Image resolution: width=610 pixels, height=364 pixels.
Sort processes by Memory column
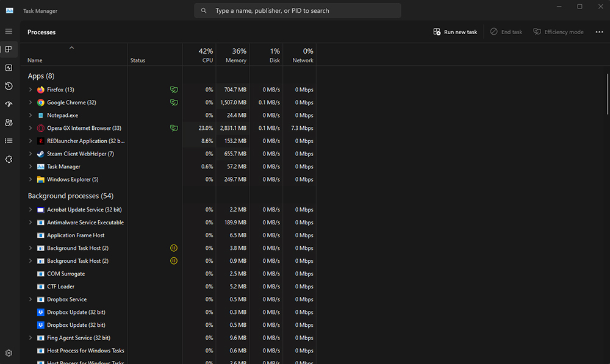(232, 55)
